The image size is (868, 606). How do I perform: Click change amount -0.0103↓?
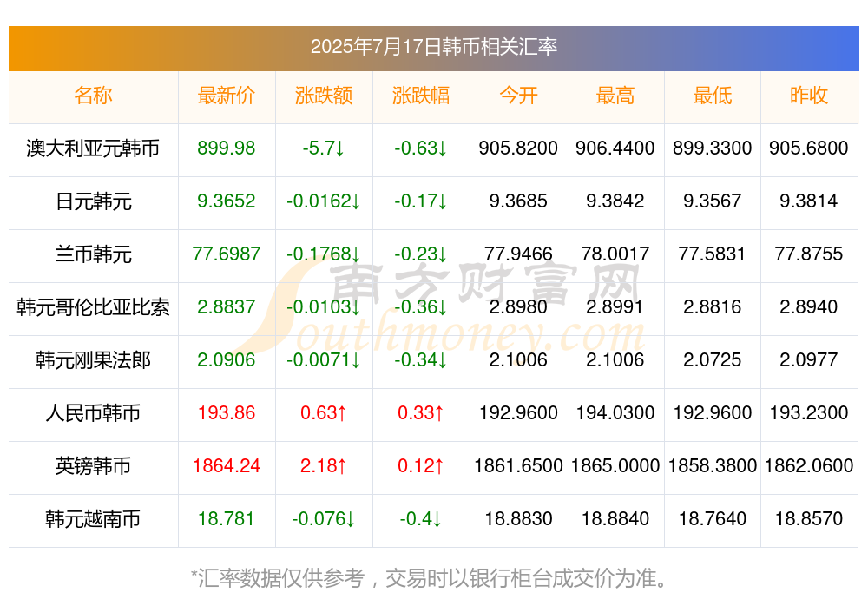324,306
